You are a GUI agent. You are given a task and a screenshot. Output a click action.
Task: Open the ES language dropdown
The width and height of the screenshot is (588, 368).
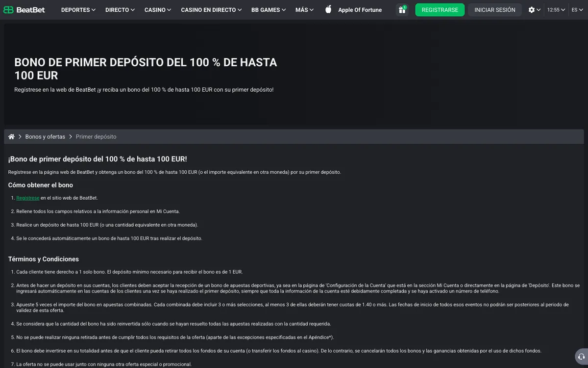pyautogui.click(x=577, y=10)
